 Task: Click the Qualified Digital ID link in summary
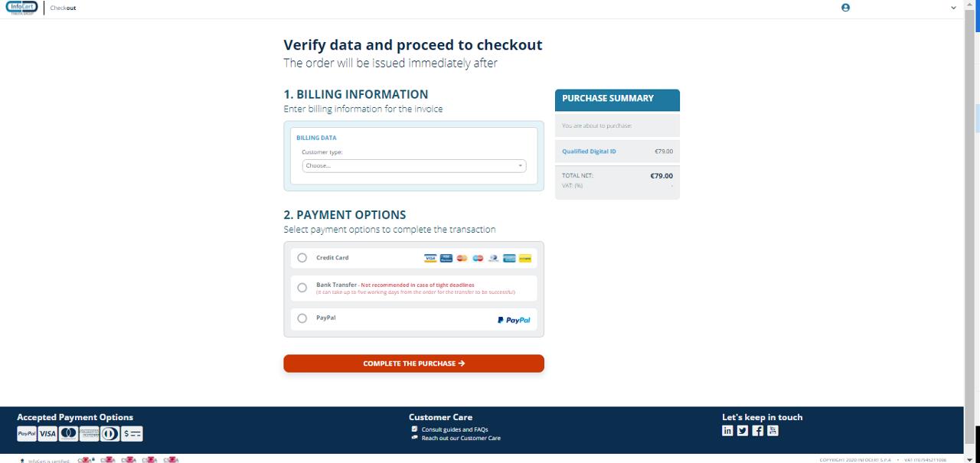pos(588,151)
